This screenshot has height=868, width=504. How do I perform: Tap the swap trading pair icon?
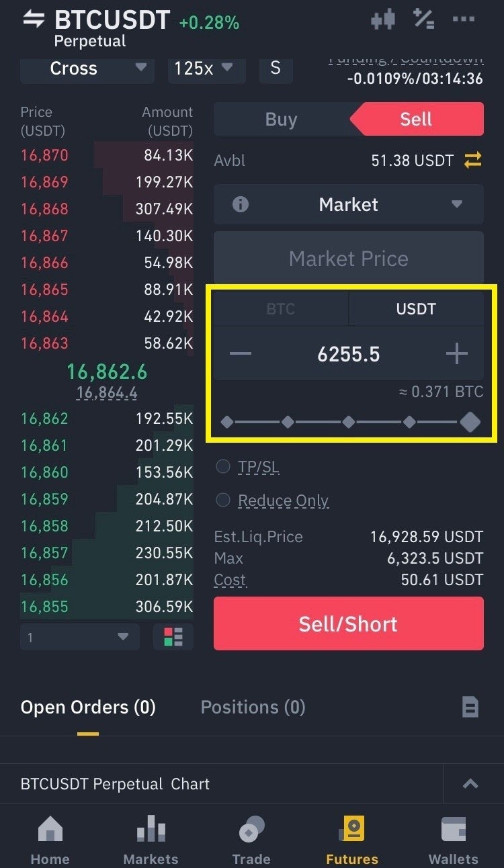[x=33, y=19]
